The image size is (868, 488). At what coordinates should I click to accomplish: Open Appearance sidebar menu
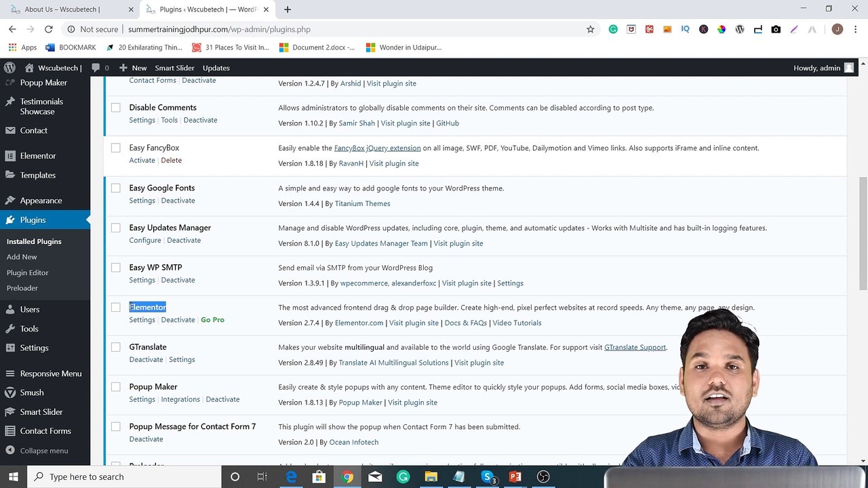click(41, 201)
